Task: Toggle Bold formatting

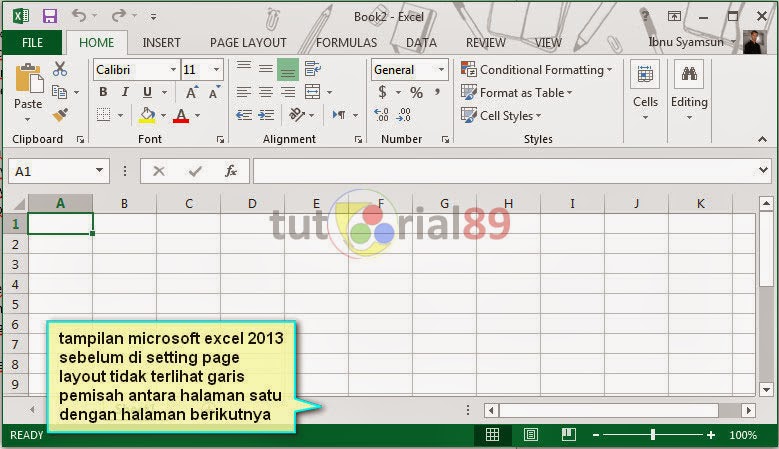Action: click(103, 92)
